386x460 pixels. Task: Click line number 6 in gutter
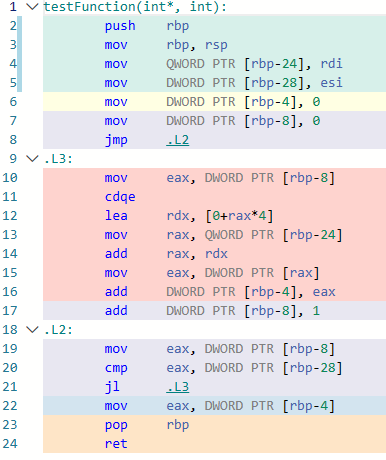point(13,102)
